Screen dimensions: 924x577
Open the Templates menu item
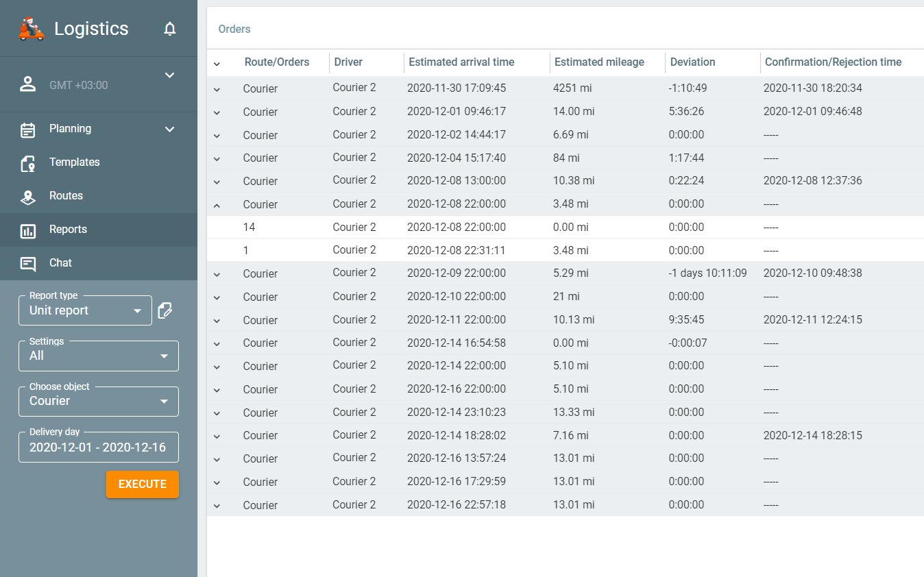74,162
